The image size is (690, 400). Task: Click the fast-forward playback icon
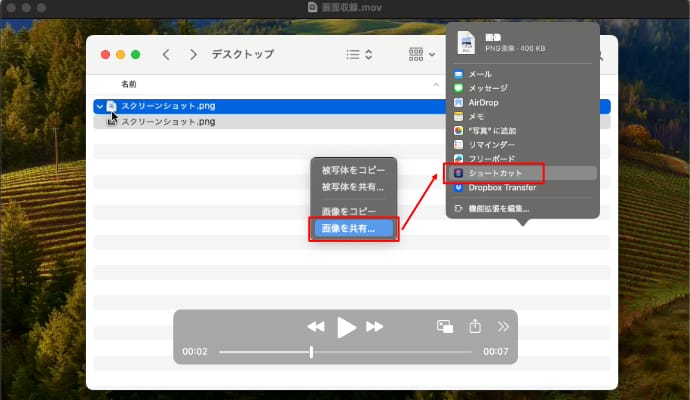[x=375, y=327]
